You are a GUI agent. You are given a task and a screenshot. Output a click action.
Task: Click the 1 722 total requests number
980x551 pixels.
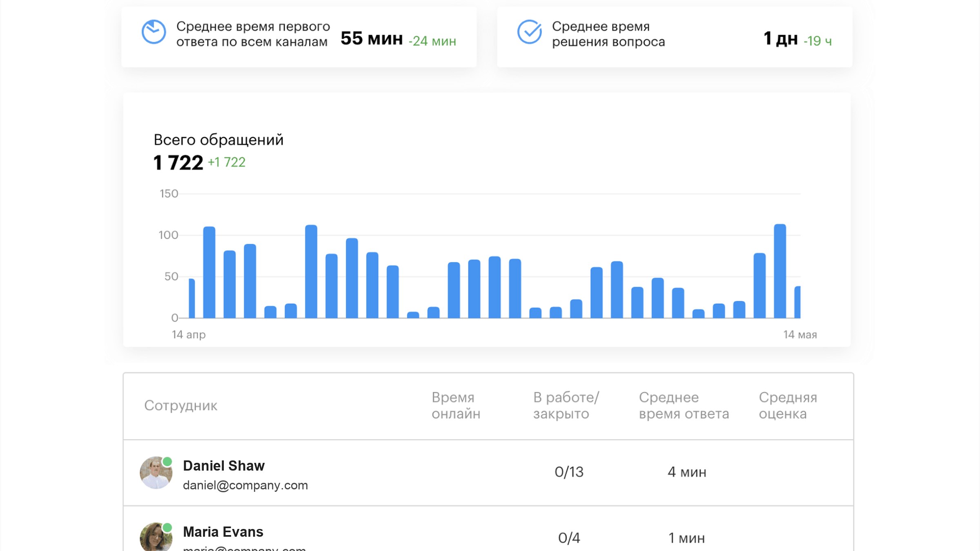[178, 163]
